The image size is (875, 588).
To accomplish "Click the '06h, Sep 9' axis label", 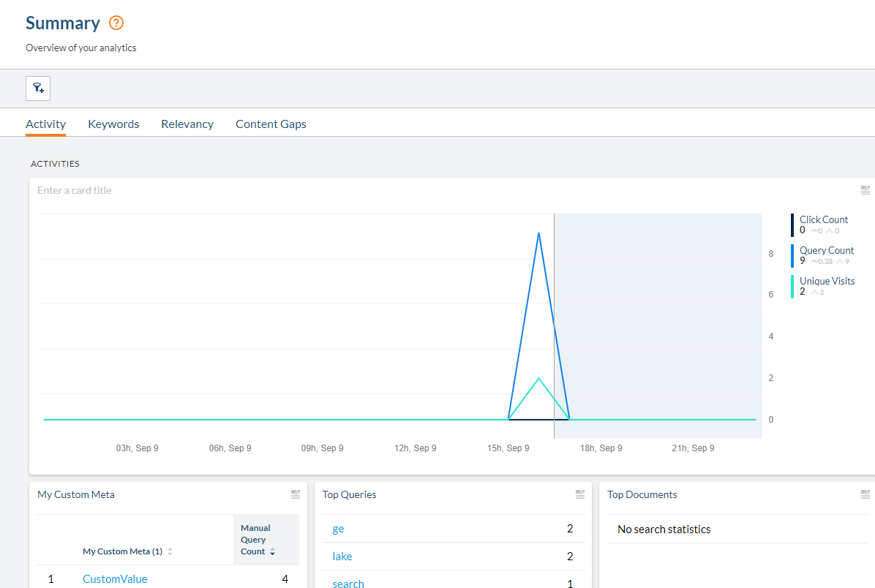I will [230, 448].
